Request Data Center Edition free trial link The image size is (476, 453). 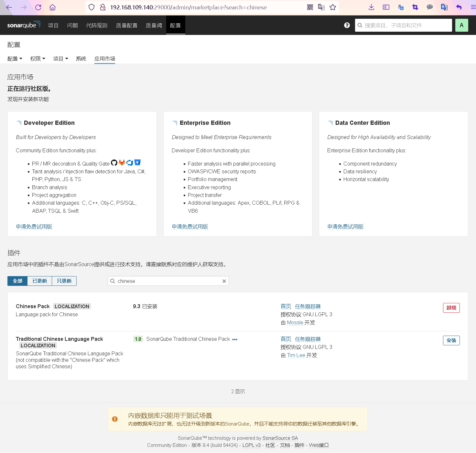(346, 227)
